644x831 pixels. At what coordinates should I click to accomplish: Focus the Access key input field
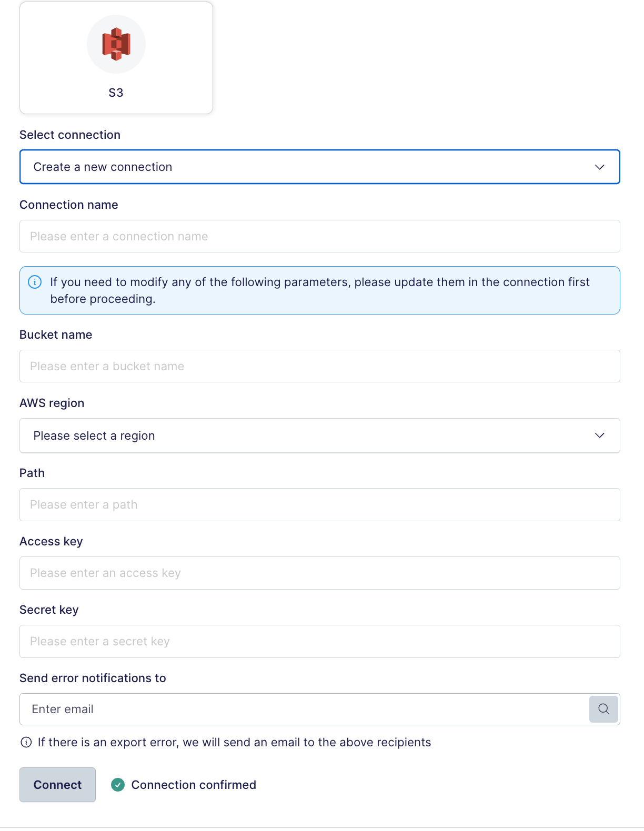[x=320, y=573]
